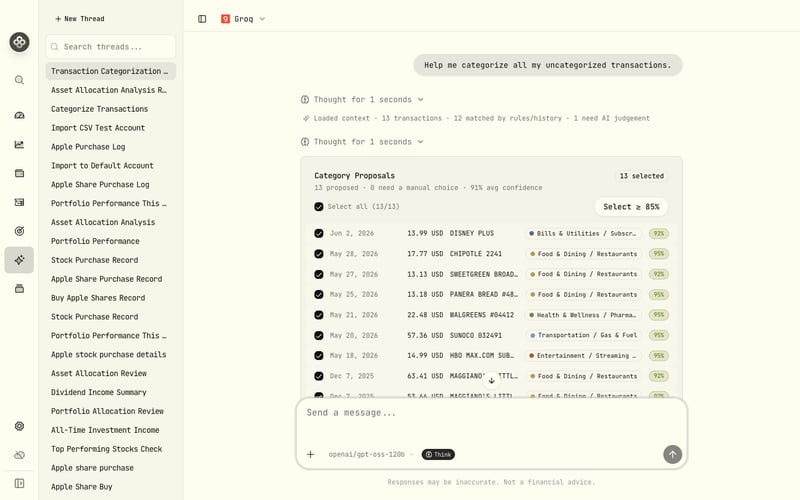The width and height of the screenshot is (800, 500).
Task: Expand the second Thought for 1 seconds
Action: tap(362, 142)
